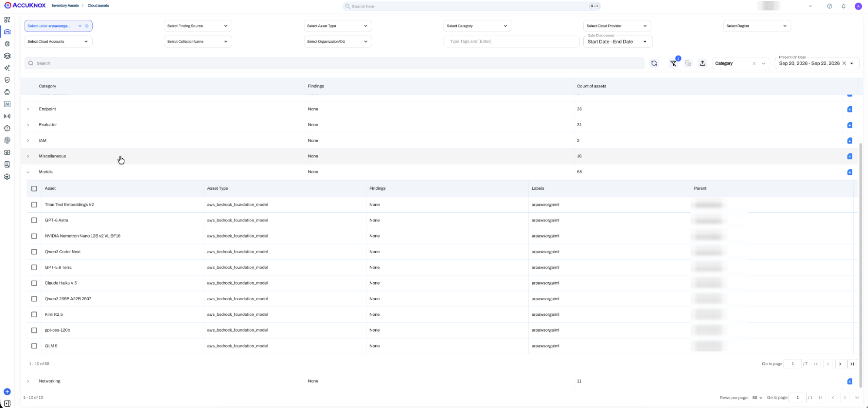Open the Select Asset Type dropdown
This screenshot has height=408, width=868.
coord(337,26)
